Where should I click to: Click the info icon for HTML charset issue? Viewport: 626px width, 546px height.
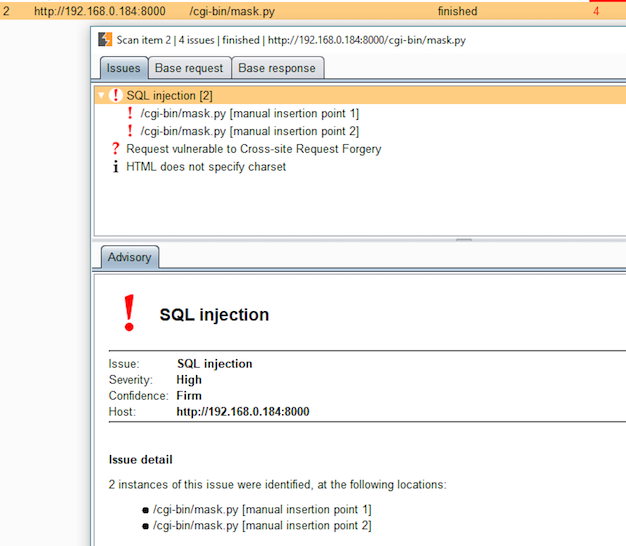pyautogui.click(x=115, y=167)
